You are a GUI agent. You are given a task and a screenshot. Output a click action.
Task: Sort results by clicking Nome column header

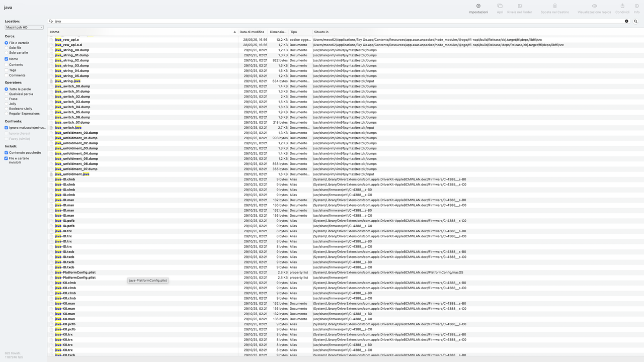pos(54,32)
